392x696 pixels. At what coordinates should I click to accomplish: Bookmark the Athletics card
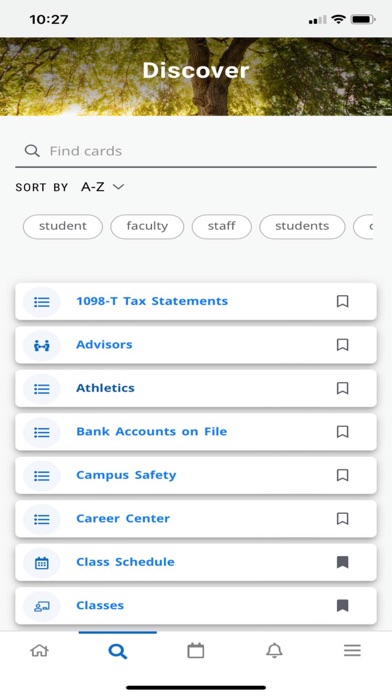(x=342, y=388)
